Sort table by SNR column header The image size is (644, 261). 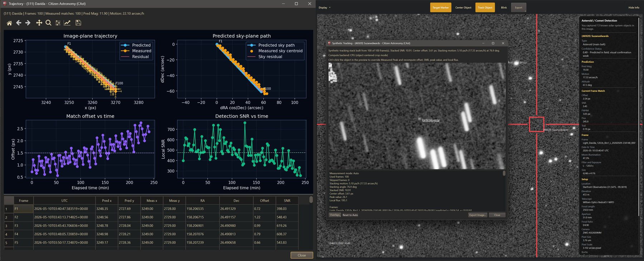coord(287,200)
